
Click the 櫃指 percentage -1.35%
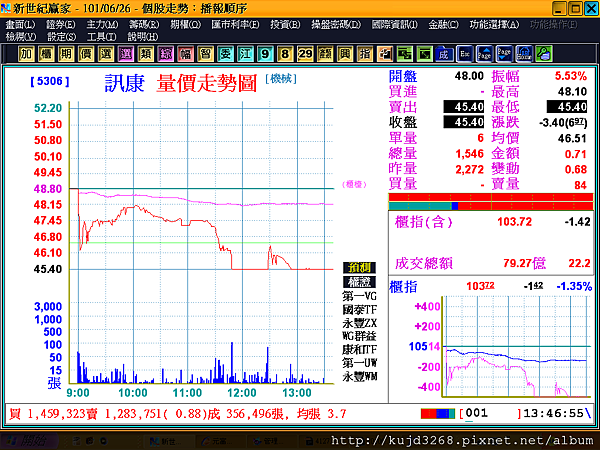tap(574, 286)
